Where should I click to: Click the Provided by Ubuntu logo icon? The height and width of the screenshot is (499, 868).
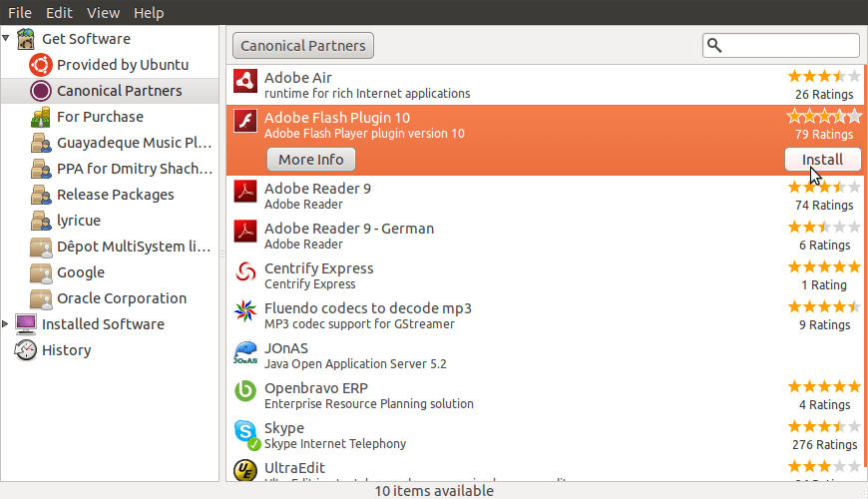tap(41, 65)
